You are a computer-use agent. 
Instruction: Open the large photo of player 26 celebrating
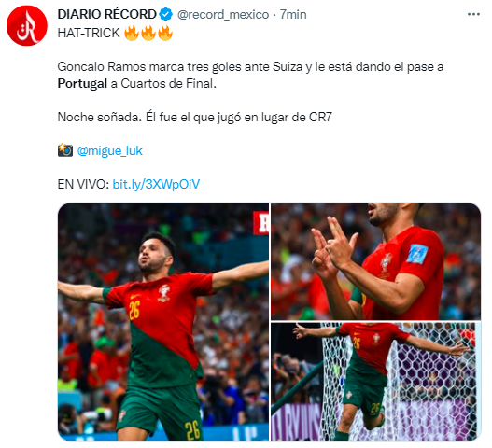point(163,322)
